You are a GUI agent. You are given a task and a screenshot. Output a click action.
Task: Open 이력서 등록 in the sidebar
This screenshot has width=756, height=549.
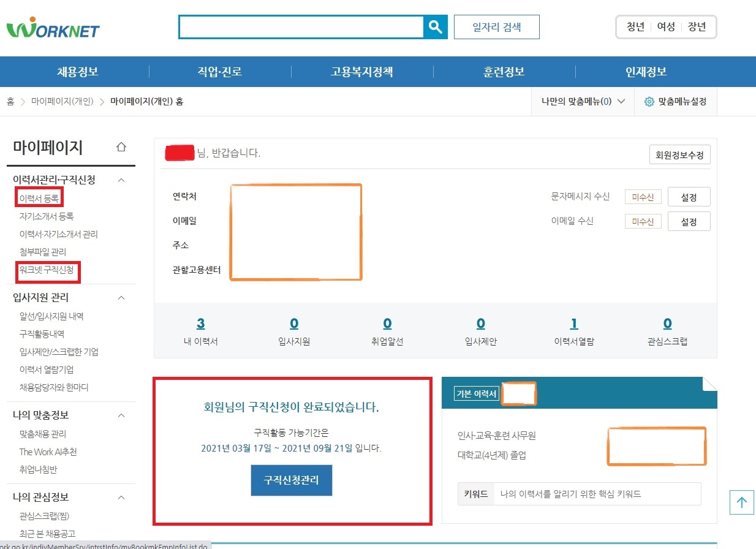(39, 199)
